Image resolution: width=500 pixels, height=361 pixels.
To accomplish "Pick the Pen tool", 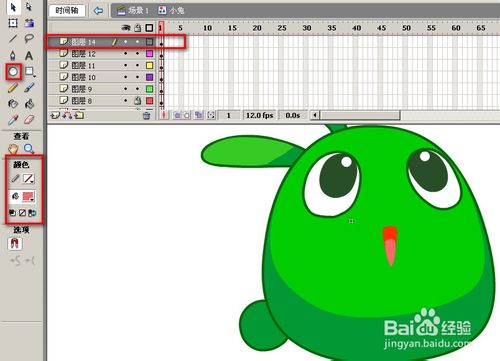I will tap(13, 55).
